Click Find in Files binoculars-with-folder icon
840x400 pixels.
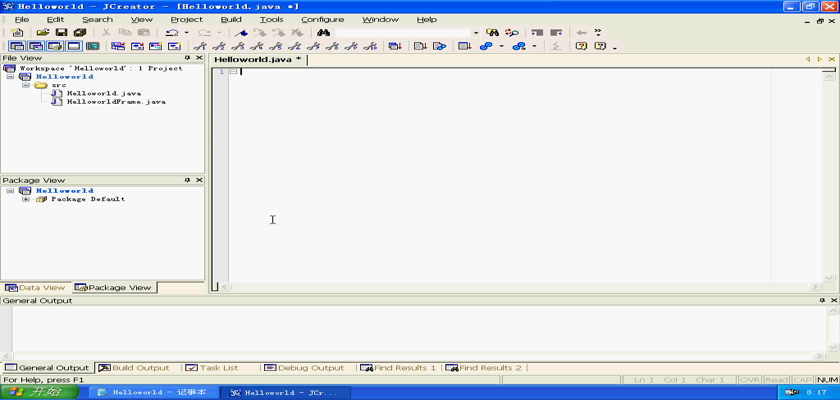[x=492, y=33]
